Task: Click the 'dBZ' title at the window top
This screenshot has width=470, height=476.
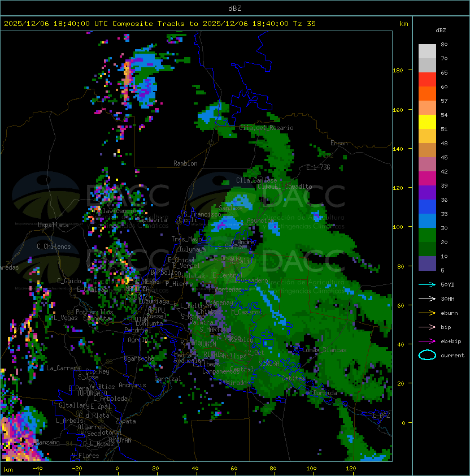Action: 235,8
